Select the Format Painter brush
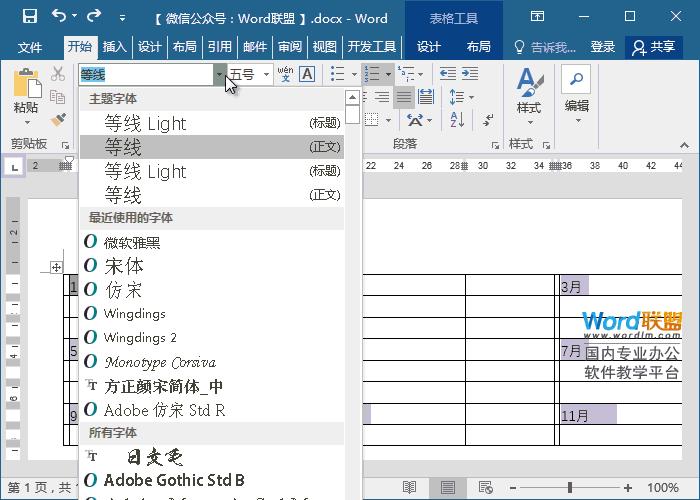This screenshot has width=700, height=500. (x=58, y=120)
